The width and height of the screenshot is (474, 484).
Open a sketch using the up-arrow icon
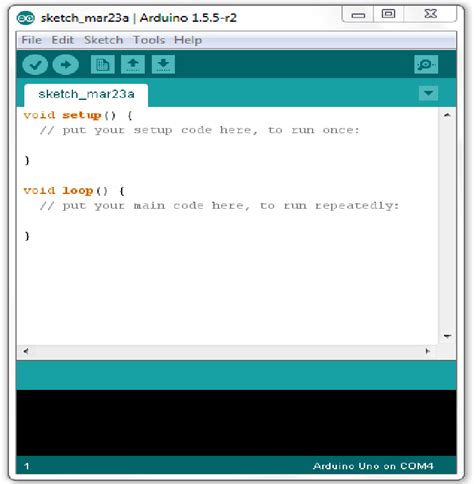pos(133,64)
